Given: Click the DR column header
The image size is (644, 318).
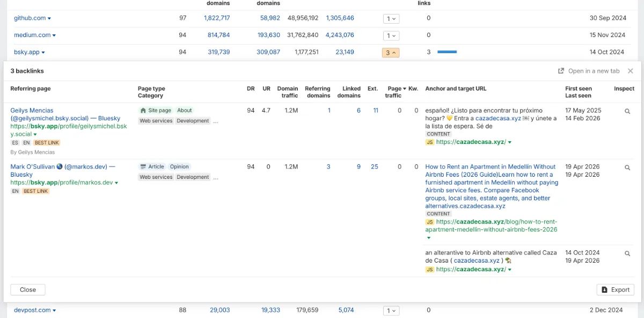Looking at the screenshot, I should pos(251,89).
